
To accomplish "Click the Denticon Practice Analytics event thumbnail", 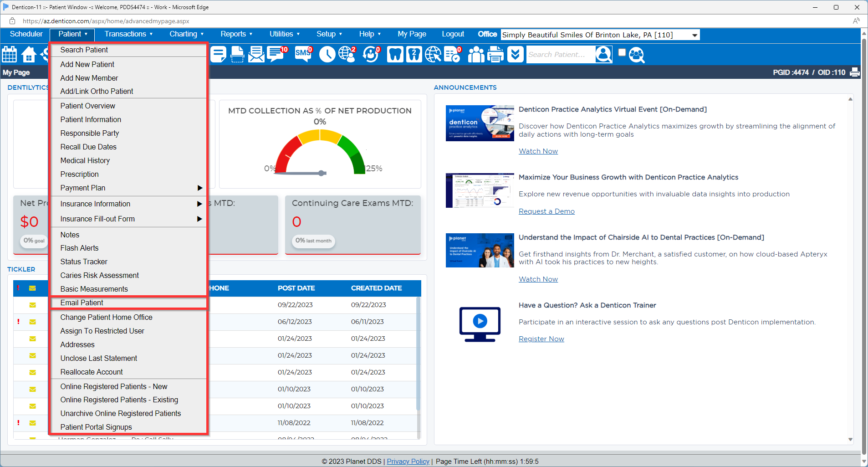I will pos(480,123).
